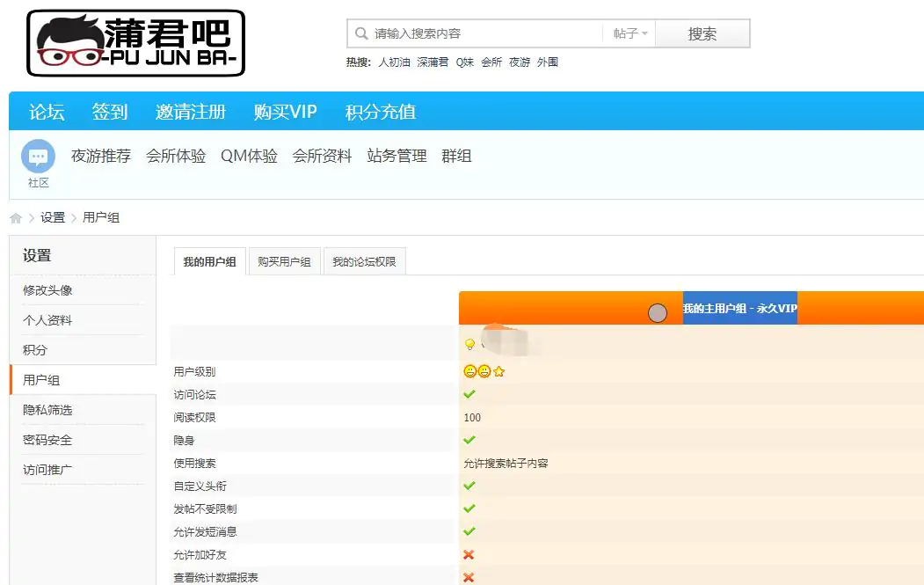Click 用户组 in the breadcrumb
Viewport: 924px width, 585px height.
point(101,217)
